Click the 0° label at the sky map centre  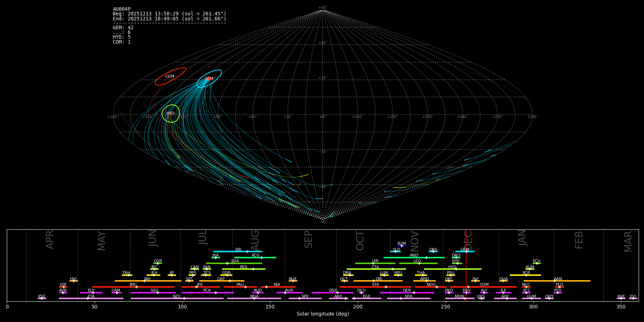click(x=322, y=117)
